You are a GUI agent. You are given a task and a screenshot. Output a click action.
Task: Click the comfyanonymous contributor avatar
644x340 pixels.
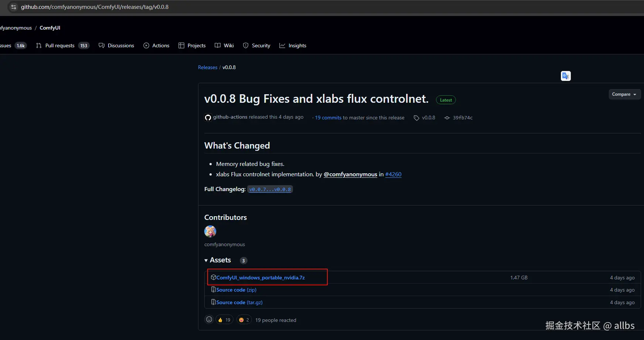coord(210,231)
